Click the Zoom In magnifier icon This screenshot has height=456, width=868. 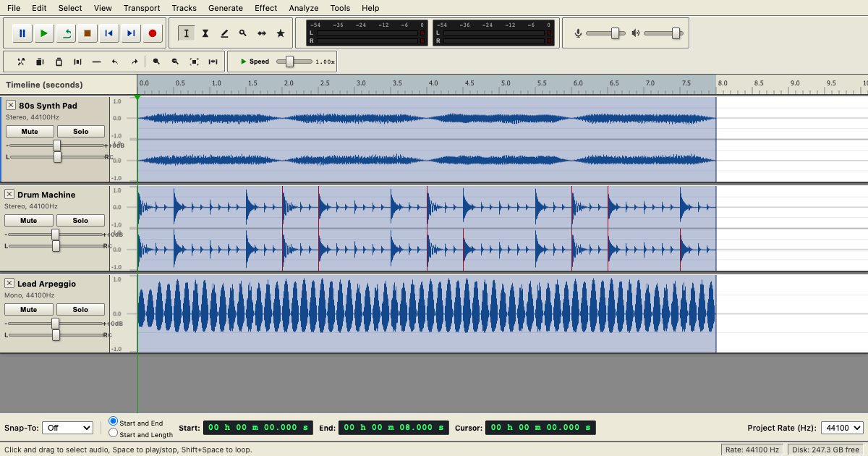point(156,62)
